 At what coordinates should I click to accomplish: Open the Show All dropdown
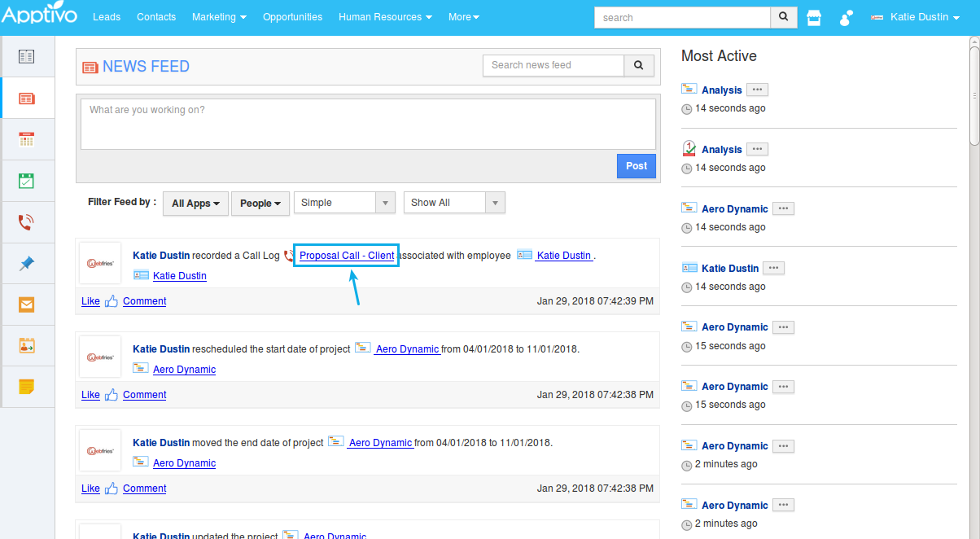click(454, 203)
